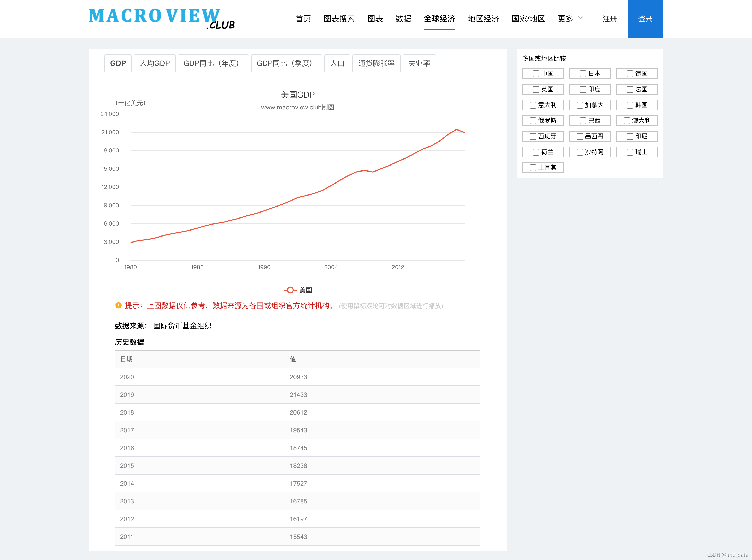Select the 2018 date cell

pyautogui.click(x=127, y=412)
